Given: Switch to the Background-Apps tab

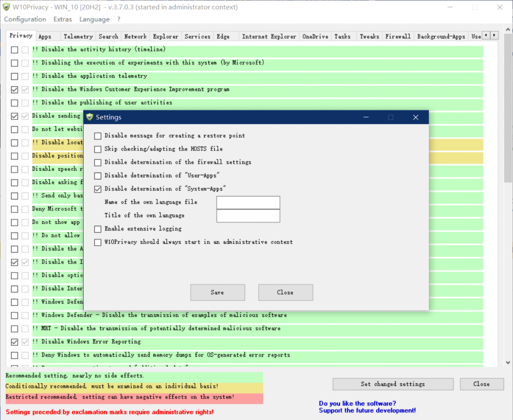Looking at the screenshot, I should (x=441, y=37).
